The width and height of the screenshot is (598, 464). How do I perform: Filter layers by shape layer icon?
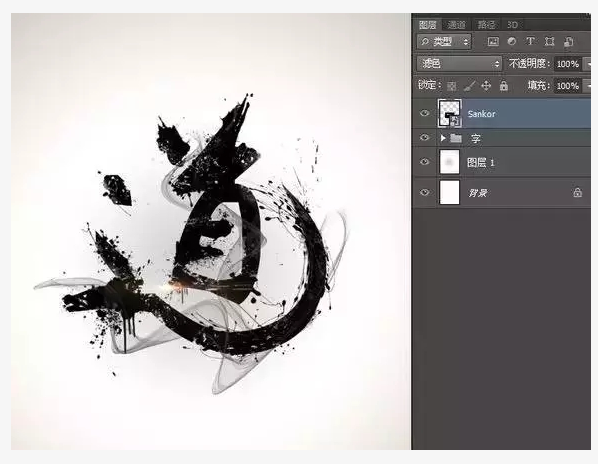pyautogui.click(x=549, y=42)
